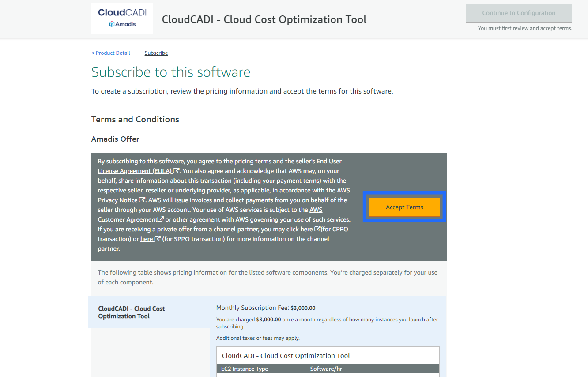Click the Continue to Configuration button
Screen dimensions: 588x377
[519, 13]
